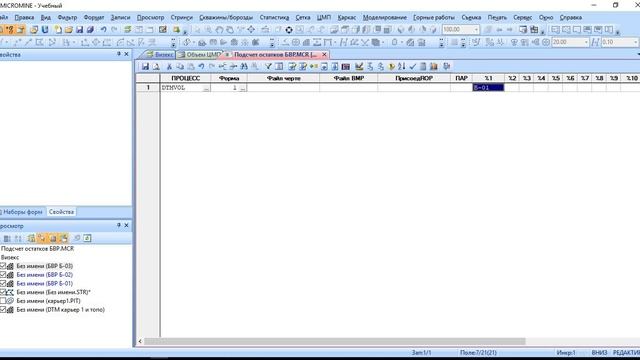The width and height of the screenshot is (640, 360).
Task: Click the left scroll arrow of the horizontal scrollbar
Action: pyautogui.click(x=140, y=341)
